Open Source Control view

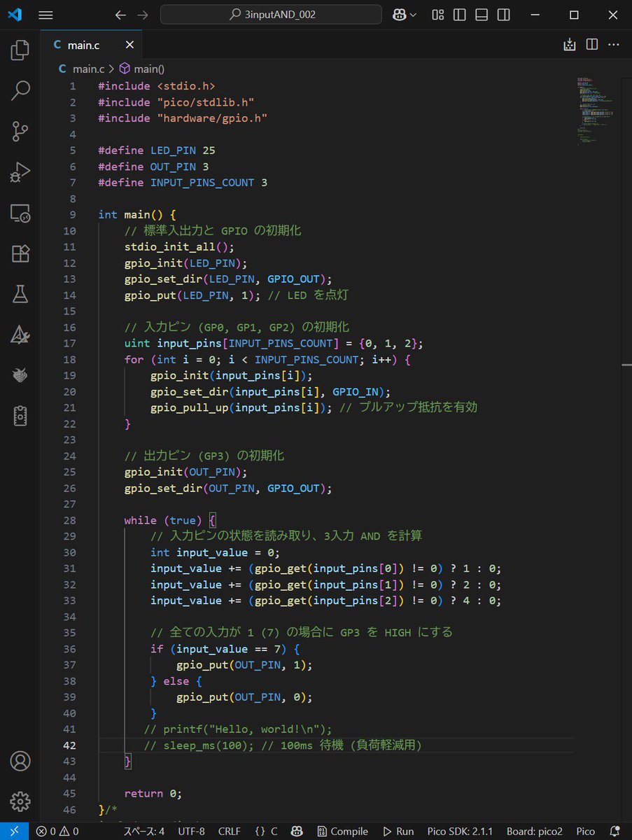tap(20, 131)
